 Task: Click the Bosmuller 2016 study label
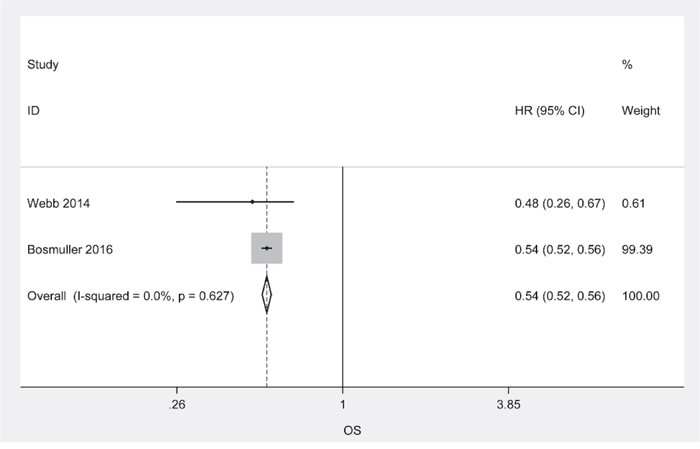tap(70, 249)
